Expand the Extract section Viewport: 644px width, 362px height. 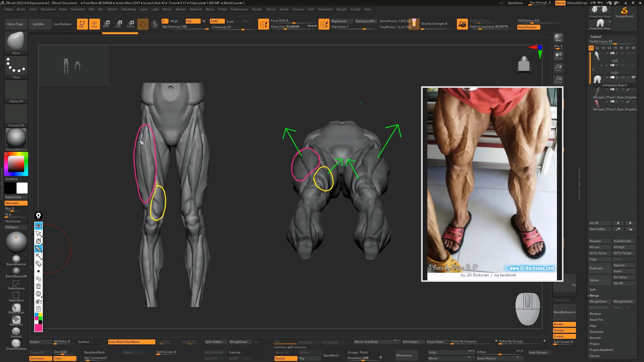coord(594,356)
